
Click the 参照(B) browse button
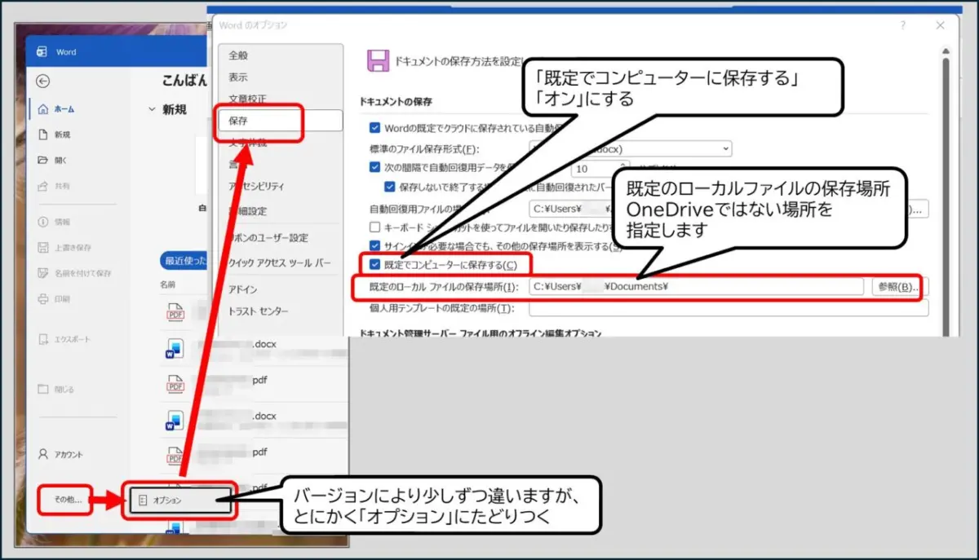point(897,287)
